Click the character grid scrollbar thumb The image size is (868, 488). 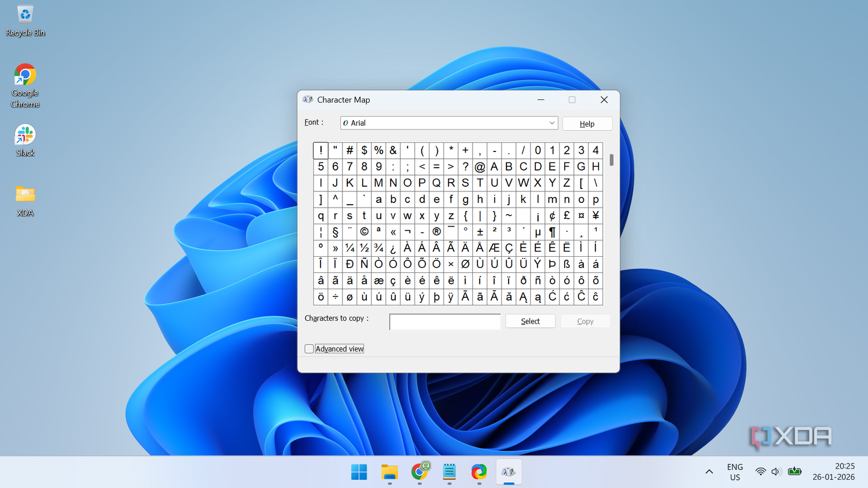[611, 160]
